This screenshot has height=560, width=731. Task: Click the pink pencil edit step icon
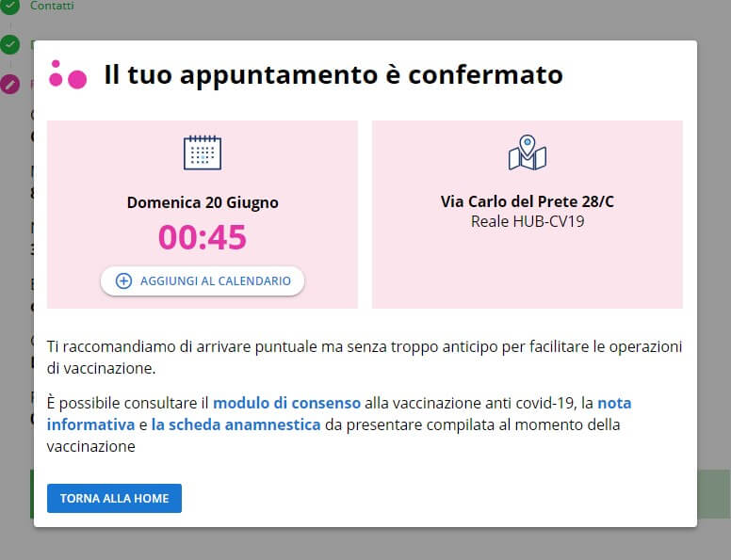9,84
